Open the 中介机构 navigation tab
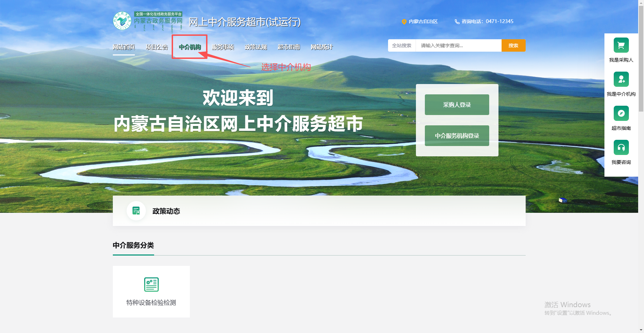The width and height of the screenshot is (644, 333). pyautogui.click(x=190, y=47)
